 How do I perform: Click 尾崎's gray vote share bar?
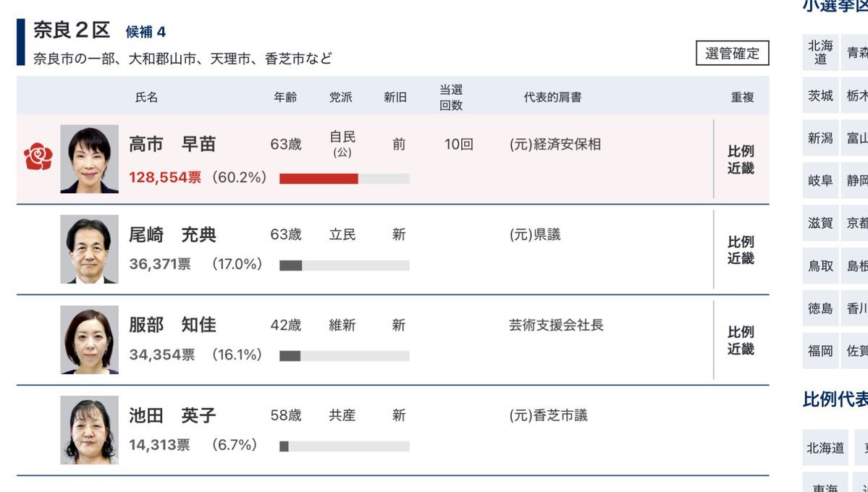coord(291,266)
